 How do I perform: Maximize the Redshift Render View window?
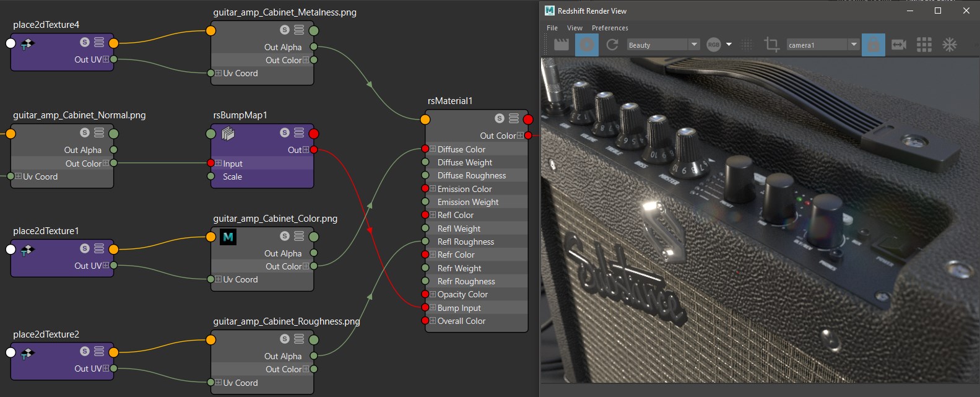(937, 11)
